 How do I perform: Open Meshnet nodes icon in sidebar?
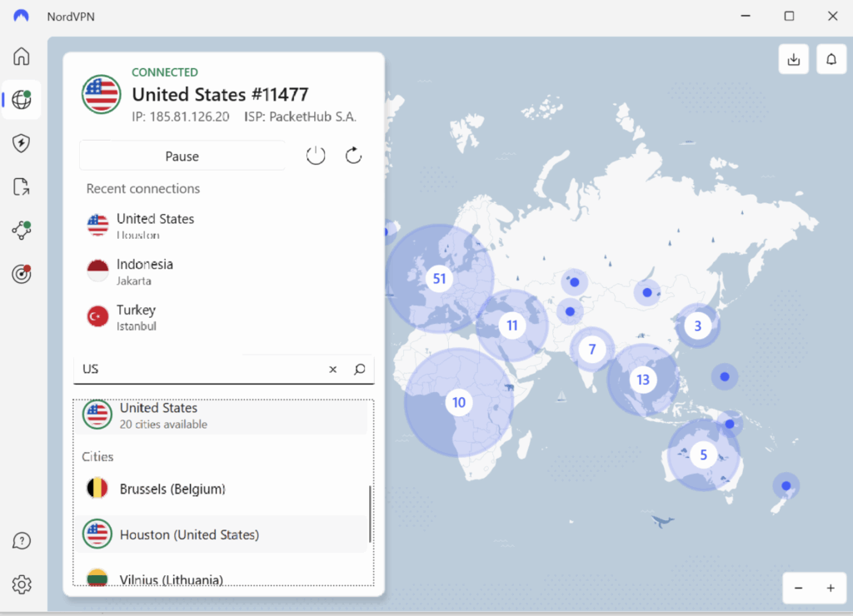[21, 231]
